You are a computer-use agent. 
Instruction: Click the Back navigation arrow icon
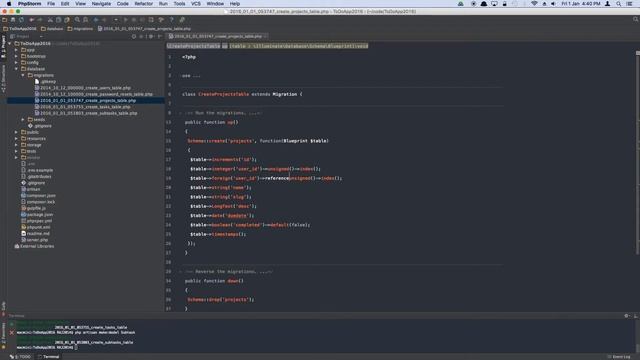(96, 20)
